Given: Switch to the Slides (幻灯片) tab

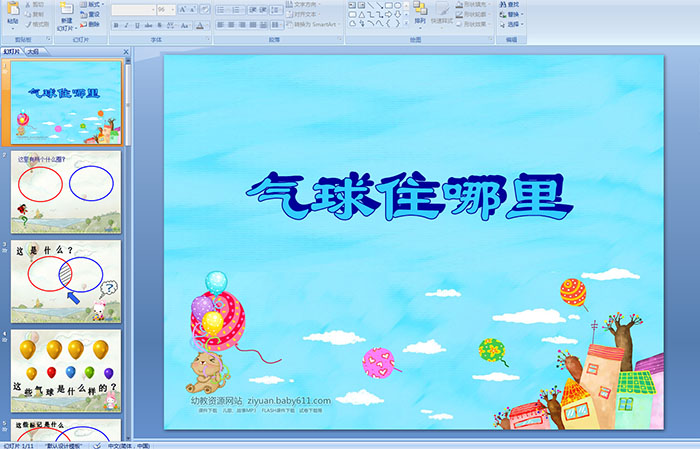Looking at the screenshot, I should click(x=11, y=51).
